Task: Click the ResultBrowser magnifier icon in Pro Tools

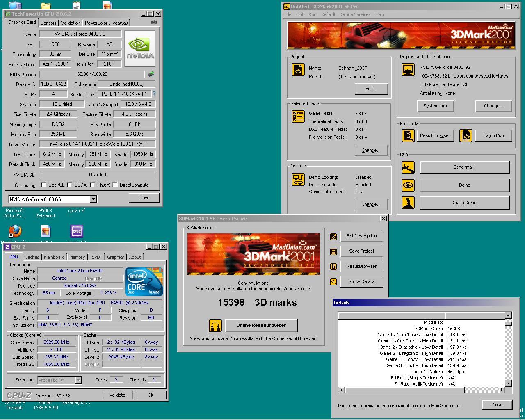Action: (408, 135)
